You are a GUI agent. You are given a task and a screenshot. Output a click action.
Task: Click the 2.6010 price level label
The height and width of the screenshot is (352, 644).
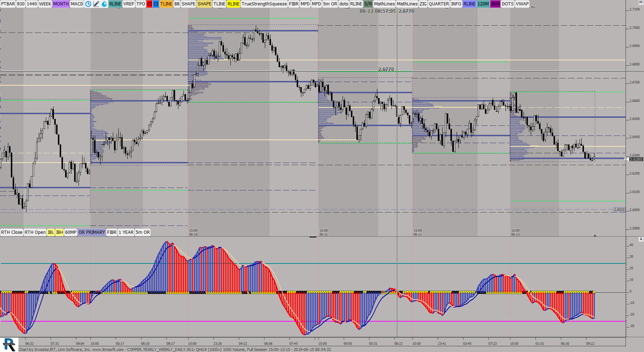[619, 210]
